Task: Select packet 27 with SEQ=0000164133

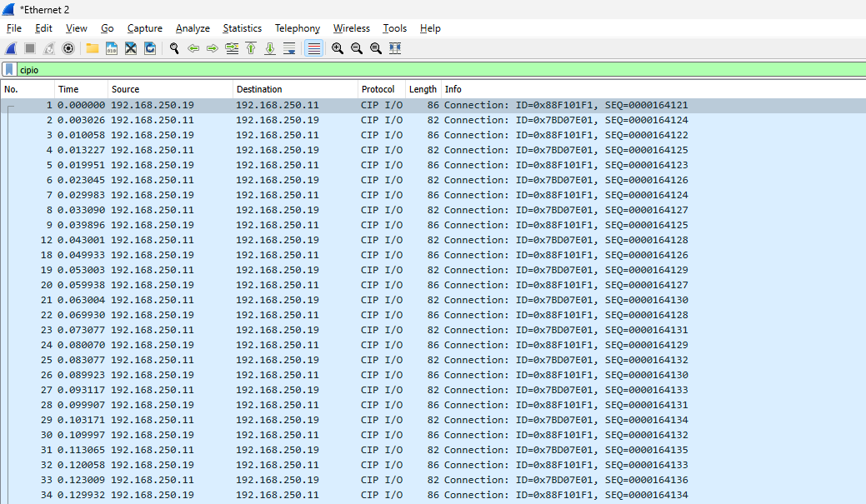Action: [x=433, y=390]
